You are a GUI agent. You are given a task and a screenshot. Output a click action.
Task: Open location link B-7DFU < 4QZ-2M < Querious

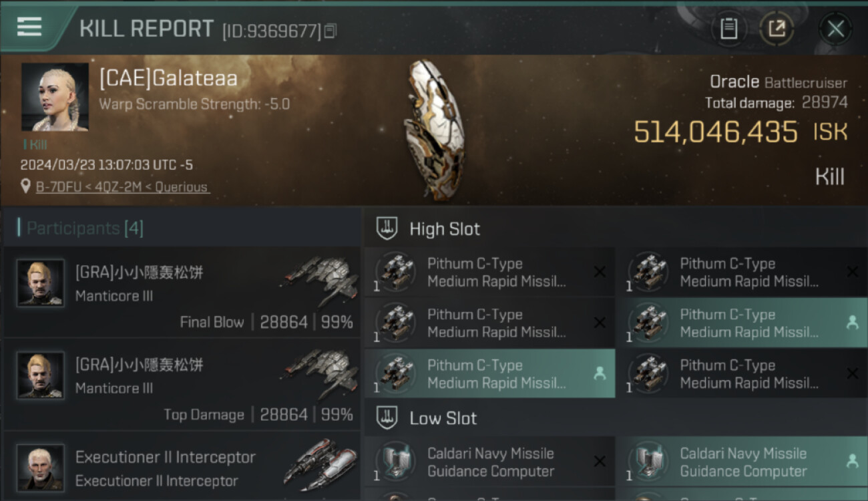(x=123, y=187)
